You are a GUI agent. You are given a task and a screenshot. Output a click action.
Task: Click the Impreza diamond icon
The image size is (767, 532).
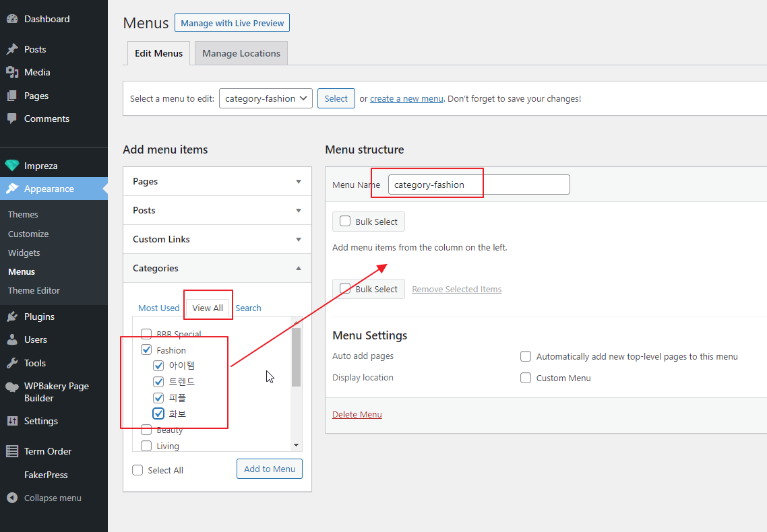pos(12,166)
